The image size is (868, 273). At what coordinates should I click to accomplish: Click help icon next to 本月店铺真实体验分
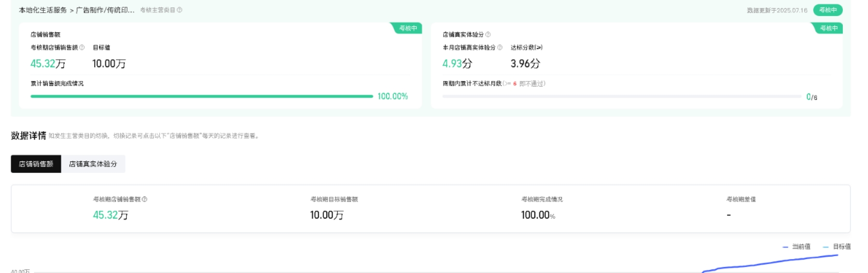(500, 47)
